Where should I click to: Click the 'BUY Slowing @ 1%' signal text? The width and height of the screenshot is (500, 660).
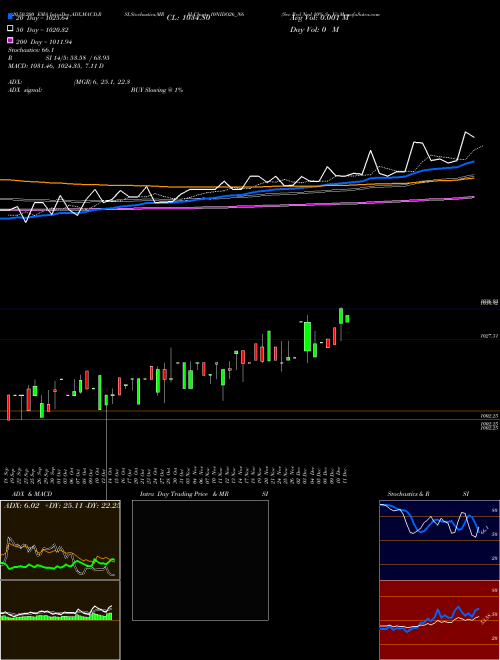157,90
